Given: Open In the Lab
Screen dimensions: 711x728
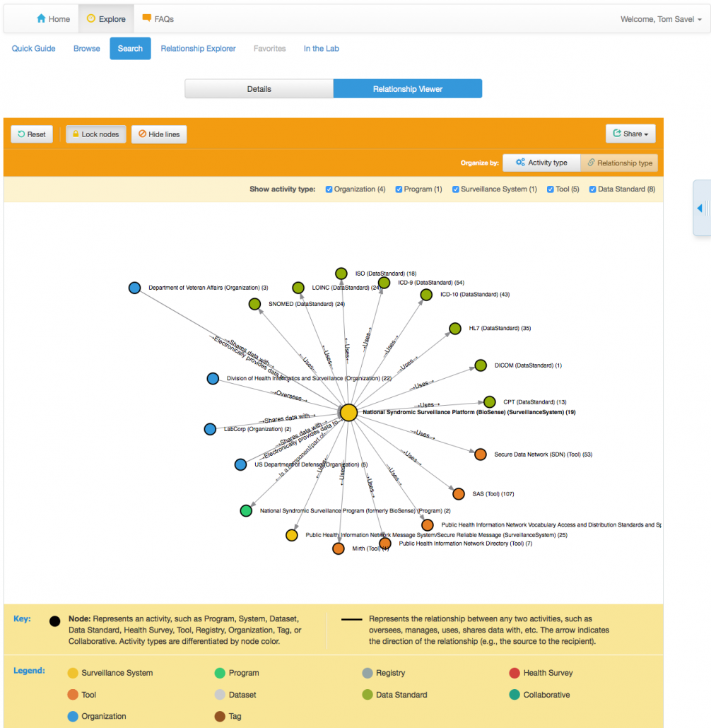Looking at the screenshot, I should coord(322,48).
